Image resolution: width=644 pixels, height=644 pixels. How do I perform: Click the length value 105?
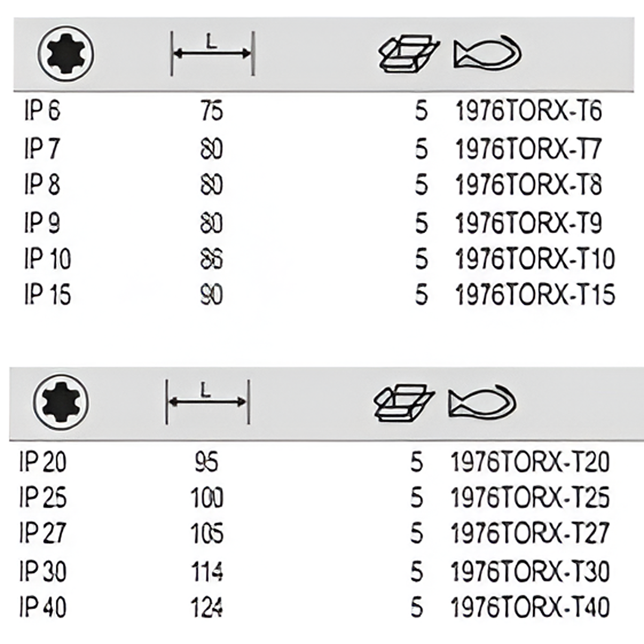(x=207, y=534)
